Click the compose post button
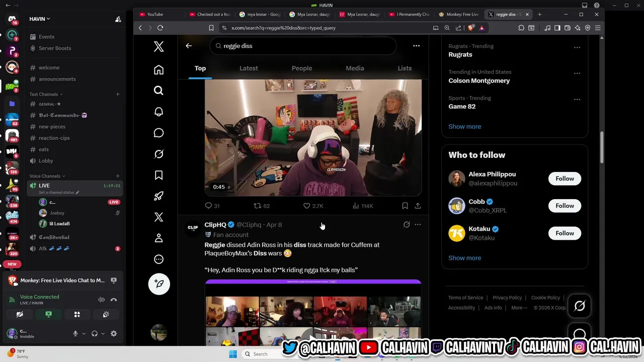644x362 pixels. (159, 284)
